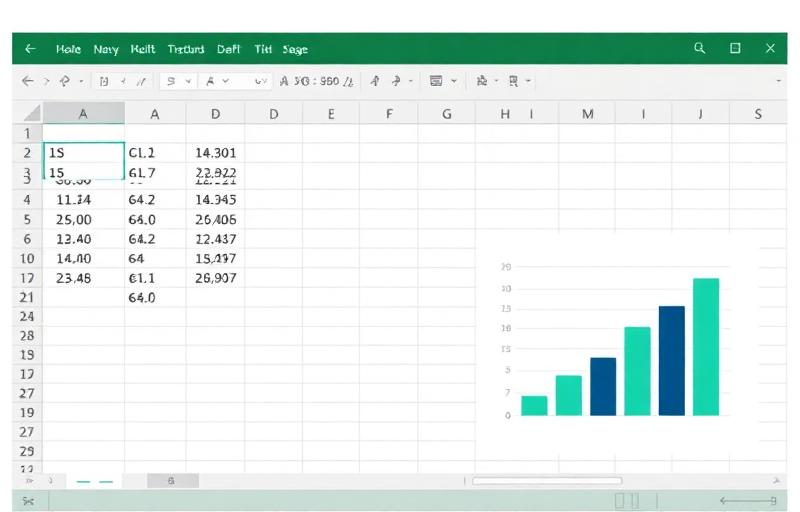
Task: Click the double-slash icon in the toolbar
Action: [x=141, y=81]
